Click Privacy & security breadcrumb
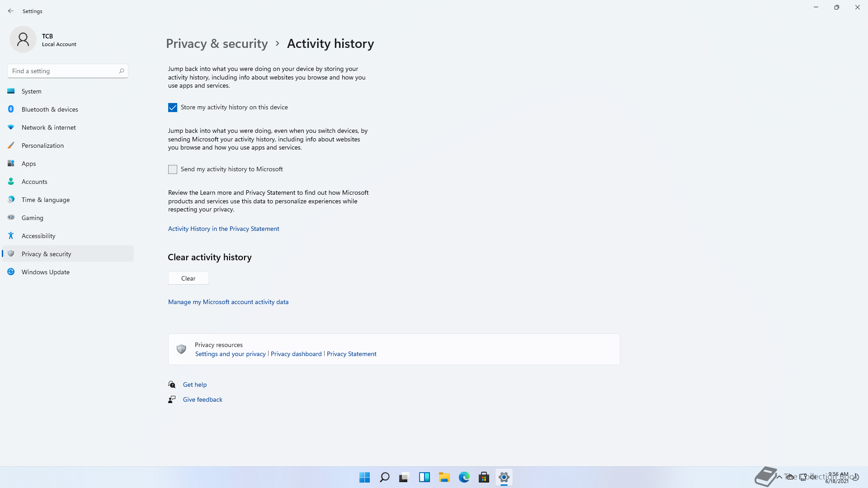The height and width of the screenshot is (488, 868). 217,43
